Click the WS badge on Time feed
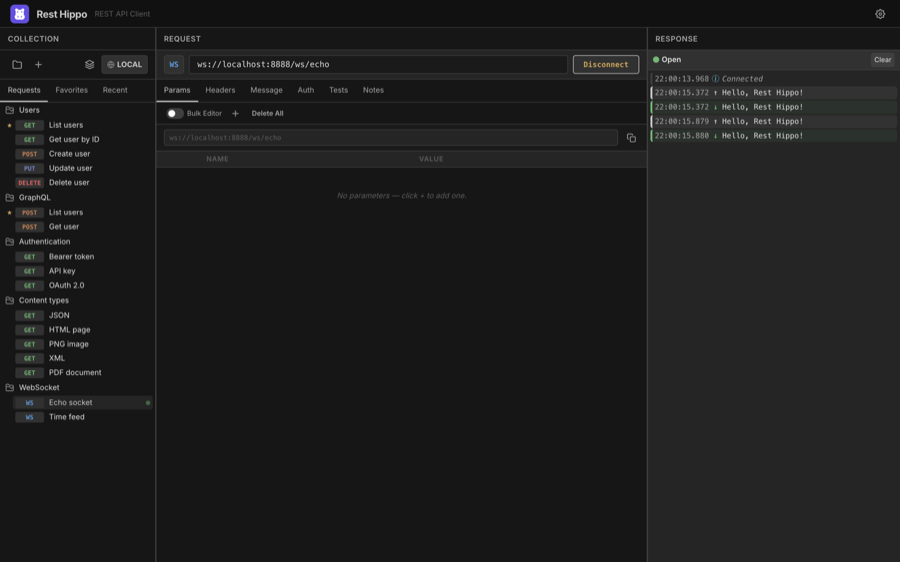Screen dimensions: 900x562 pyautogui.click(x=29, y=417)
